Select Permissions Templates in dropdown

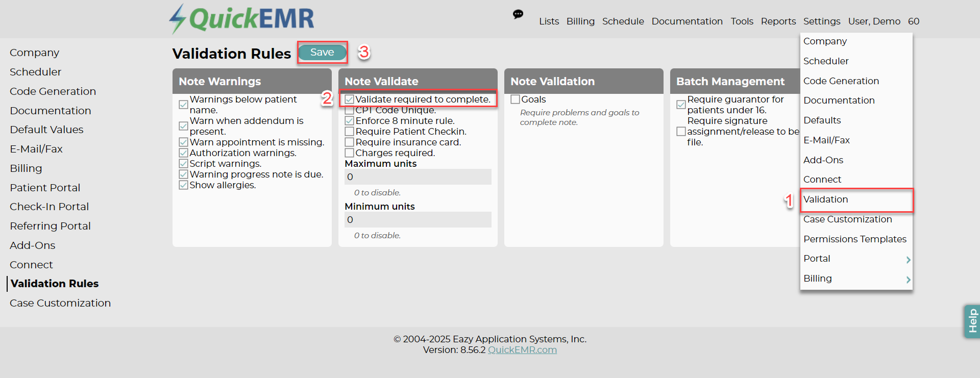(856, 239)
